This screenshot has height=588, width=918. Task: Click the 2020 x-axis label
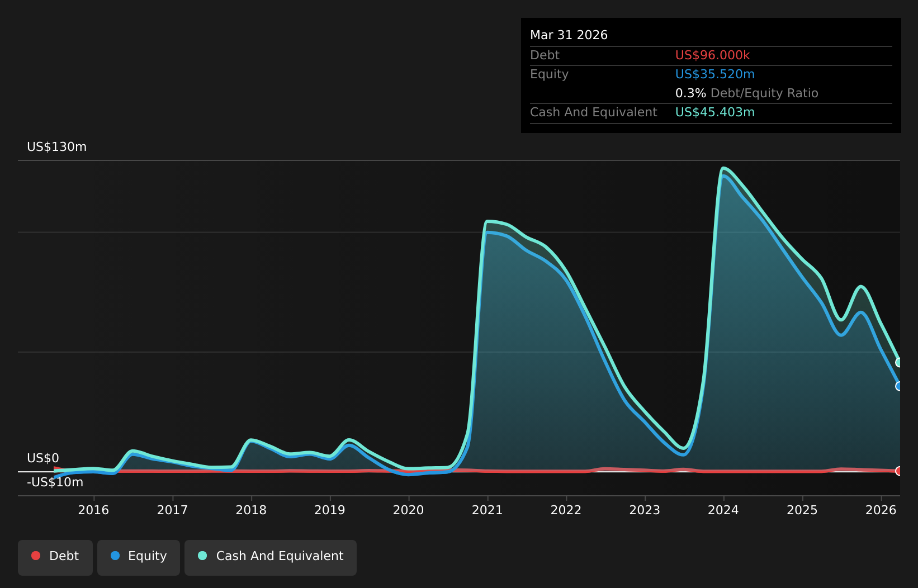[409, 510]
